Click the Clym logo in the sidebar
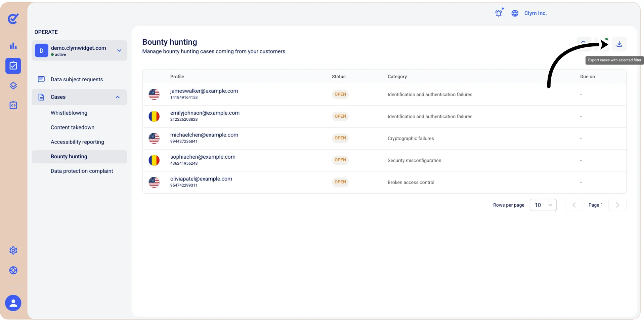 (x=13, y=18)
